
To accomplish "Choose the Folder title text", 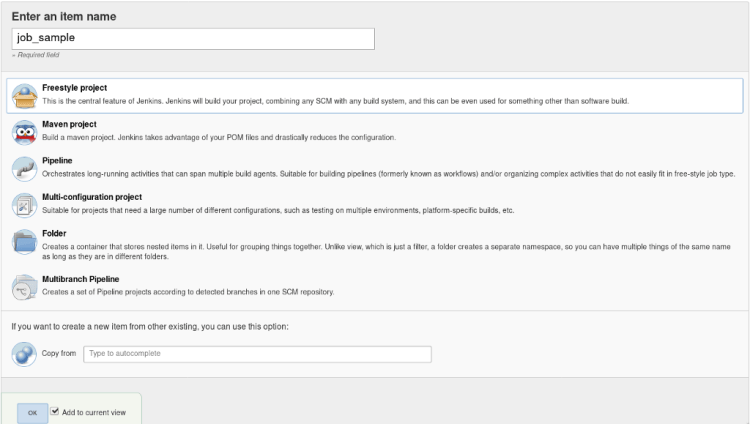I will click(x=54, y=233).
